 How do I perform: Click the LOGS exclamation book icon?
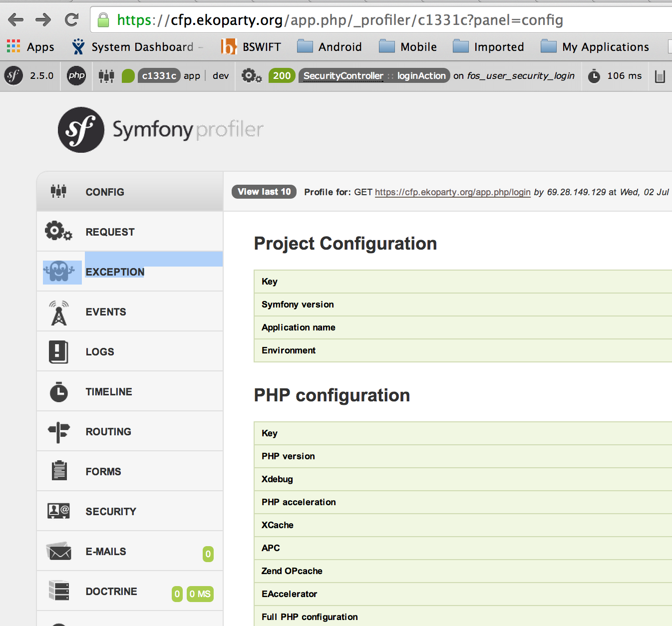pos(58,351)
